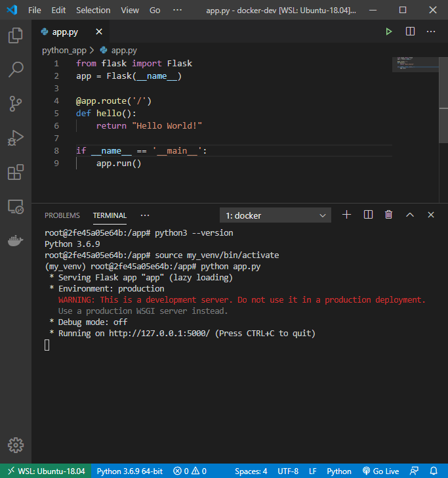Open the Explorer view in activity bar
448x478 pixels.
pos(16,35)
